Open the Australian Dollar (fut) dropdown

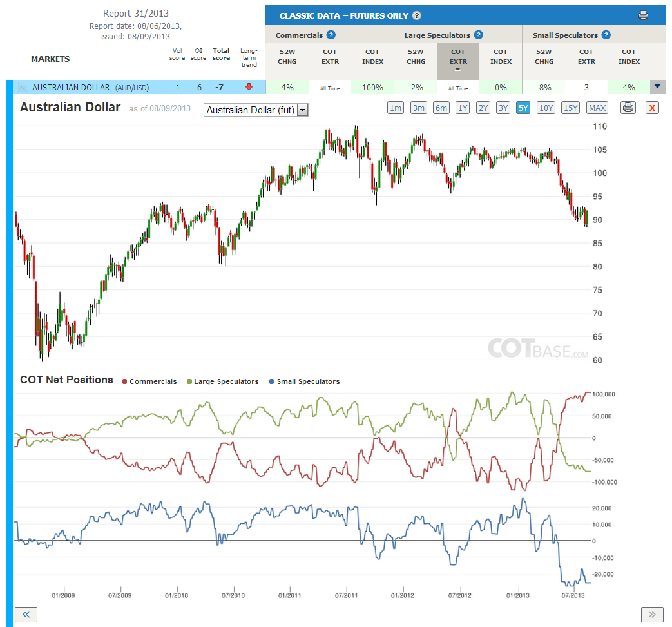(256, 110)
